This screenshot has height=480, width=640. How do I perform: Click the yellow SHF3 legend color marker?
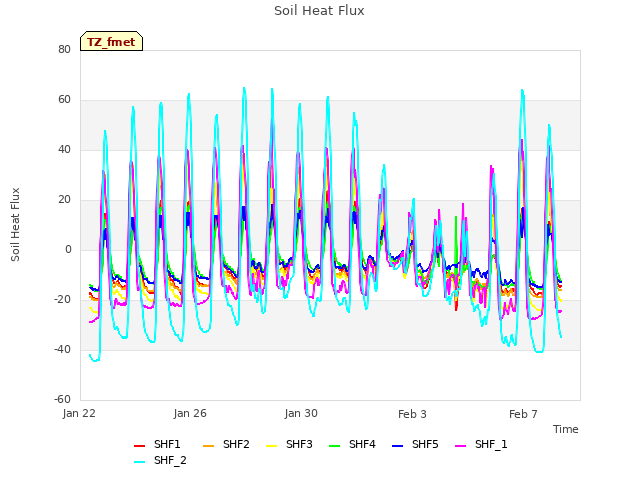click(271, 446)
